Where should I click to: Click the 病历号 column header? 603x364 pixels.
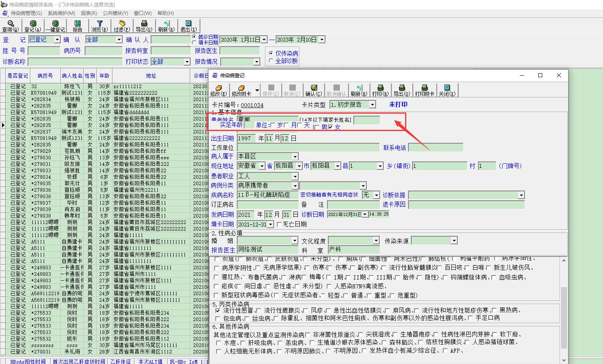pos(45,76)
